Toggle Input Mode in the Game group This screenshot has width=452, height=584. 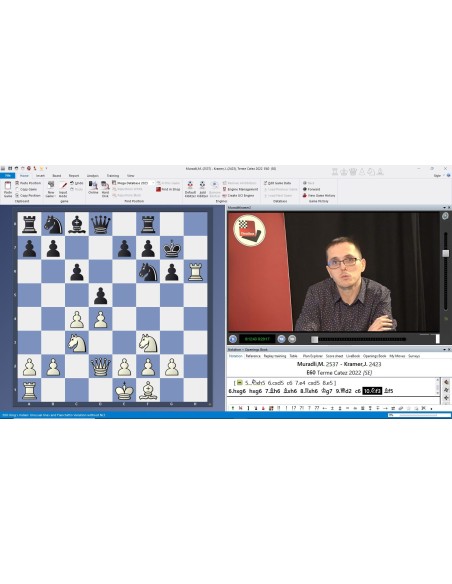[63, 189]
